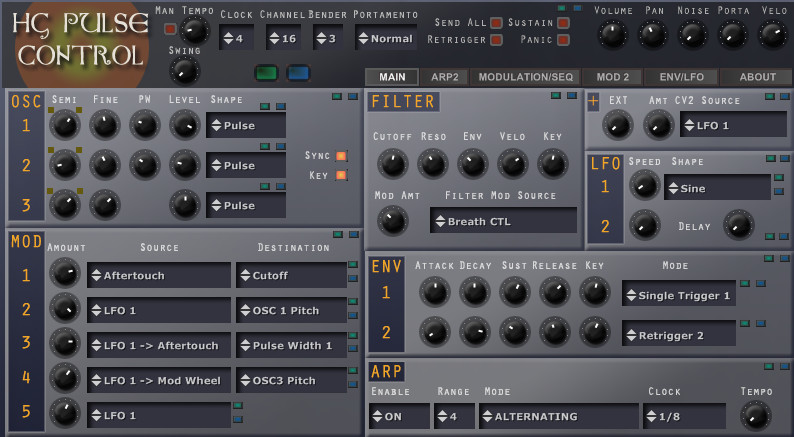Change the Clock value 4 stepper
Viewport: 794px width, 437px height.
click(236, 38)
